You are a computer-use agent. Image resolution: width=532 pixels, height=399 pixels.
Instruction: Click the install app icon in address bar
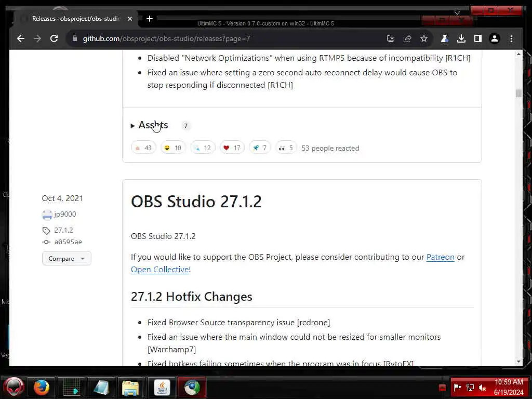pyautogui.click(x=391, y=38)
